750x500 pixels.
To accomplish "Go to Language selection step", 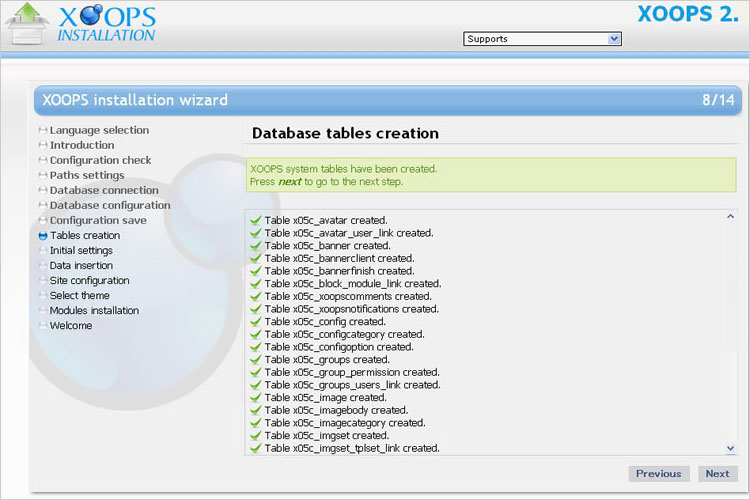I will point(99,130).
